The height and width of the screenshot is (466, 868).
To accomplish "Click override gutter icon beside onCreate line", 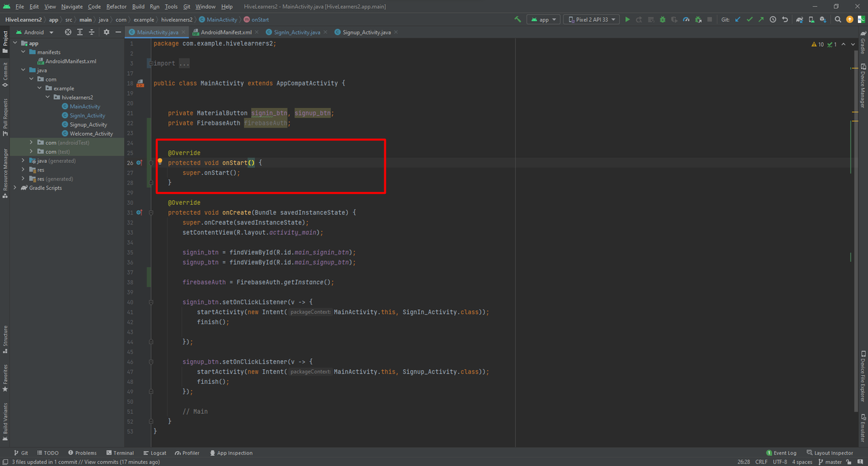I will (140, 212).
